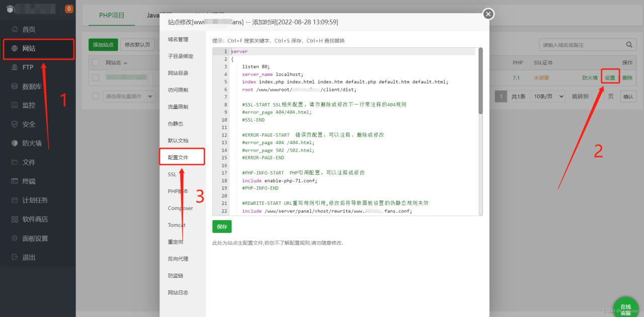Check the select-all checkbox in table header
Viewport: 644px width, 317px height.
(96, 63)
